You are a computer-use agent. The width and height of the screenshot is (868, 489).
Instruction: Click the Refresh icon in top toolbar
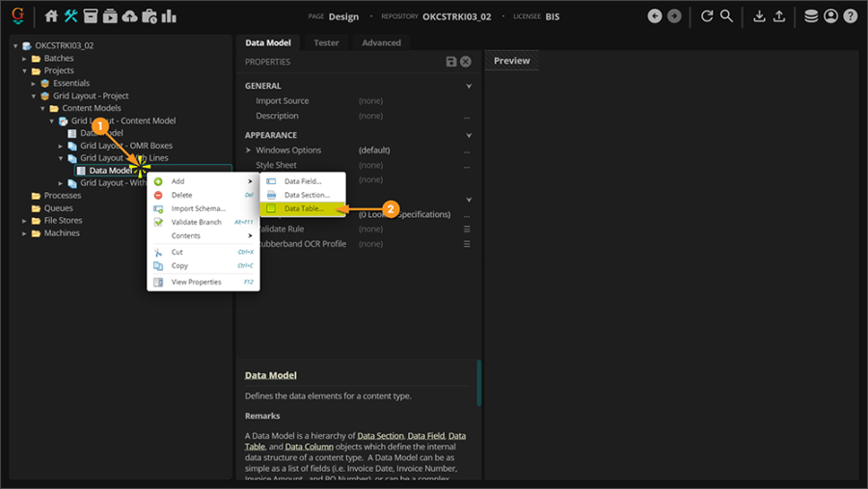707,16
